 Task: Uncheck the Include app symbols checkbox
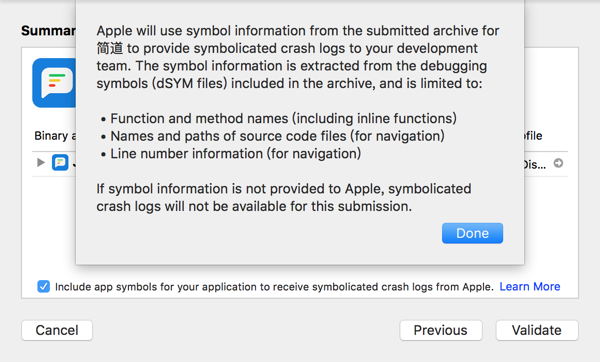[44, 286]
